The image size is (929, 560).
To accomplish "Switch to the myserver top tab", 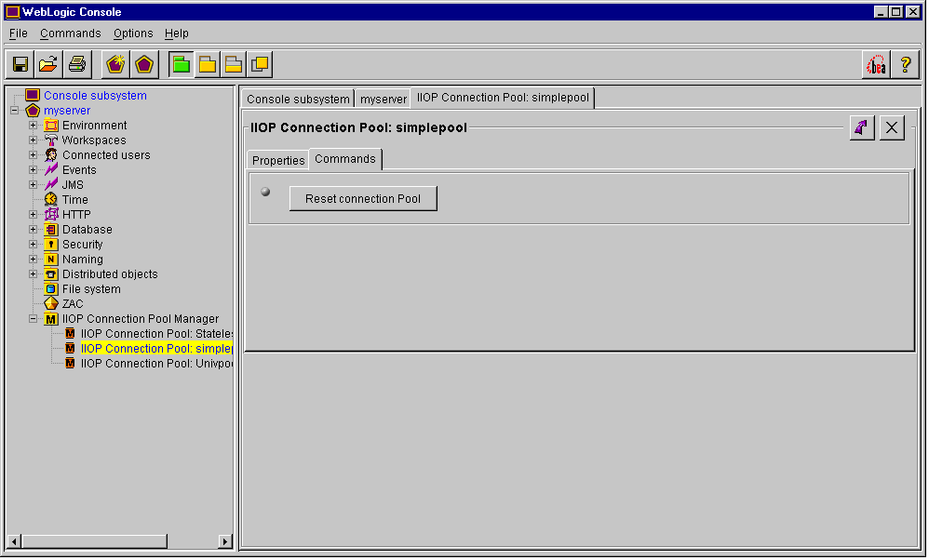I will click(384, 99).
